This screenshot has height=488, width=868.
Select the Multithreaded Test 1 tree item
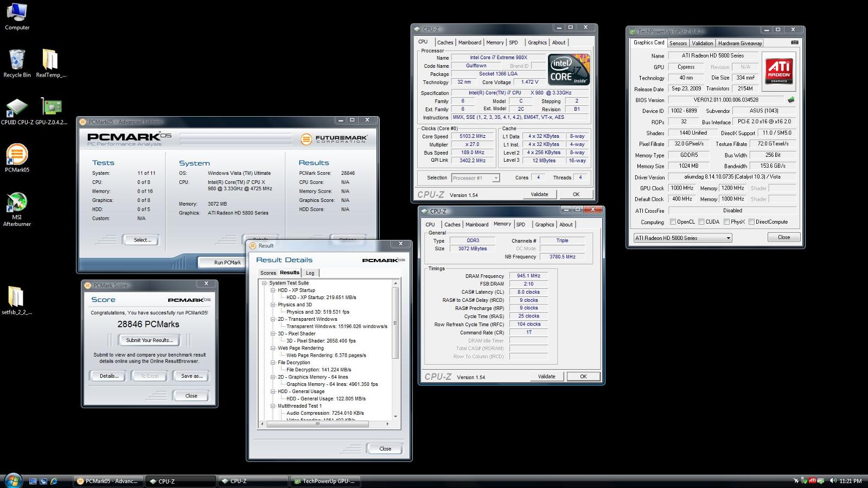299,405
